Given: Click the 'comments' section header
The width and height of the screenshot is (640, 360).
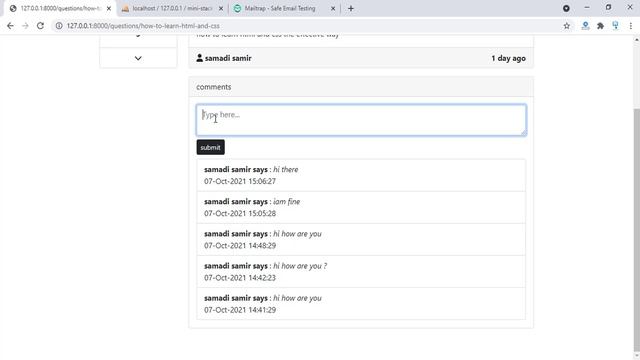Looking at the screenshot, I should pos(213,87).
